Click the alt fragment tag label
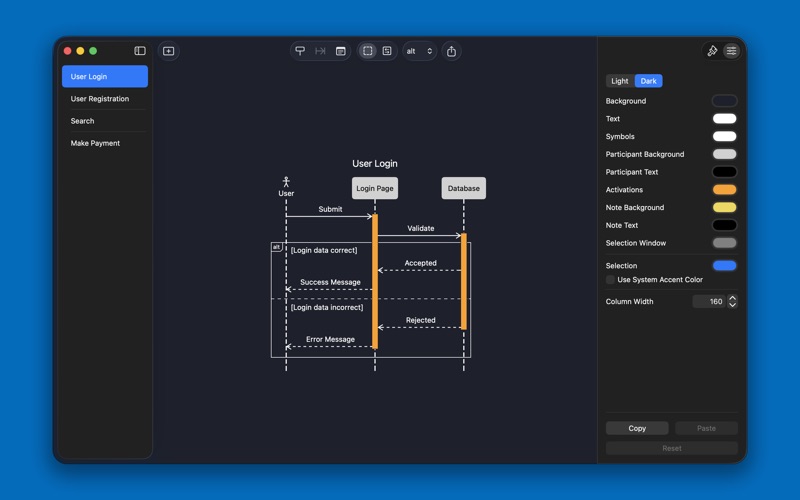 pyautogui.click(x=277, y=247)
